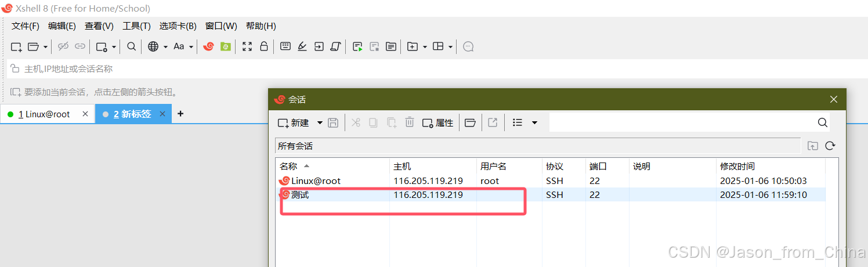Select the Linux@root session row

[x=550, y=181]
